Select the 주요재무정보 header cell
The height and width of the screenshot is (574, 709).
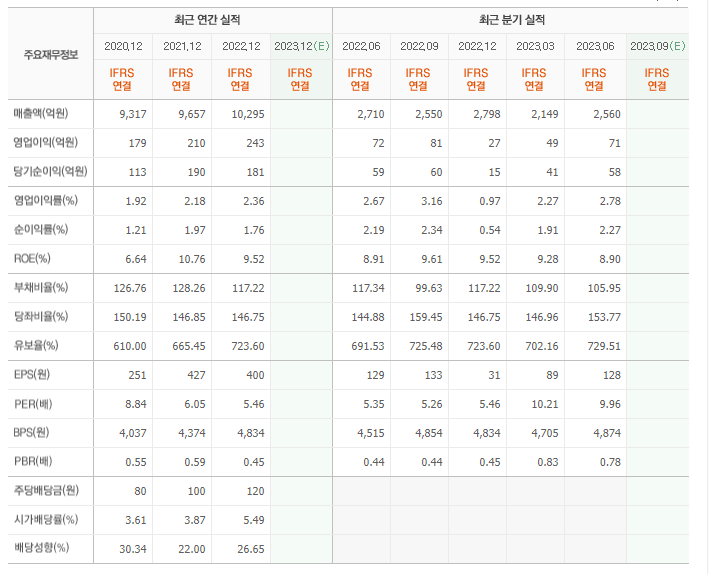tap(51, 55)
